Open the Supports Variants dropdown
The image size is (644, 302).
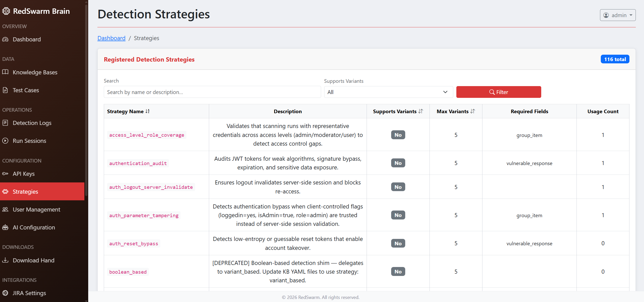(x=388, y=92)
